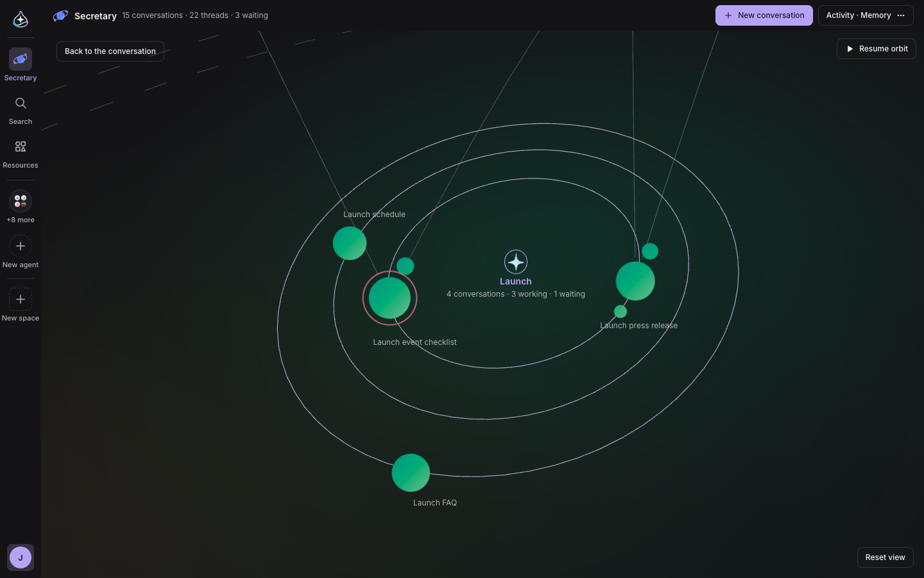Image resolution: width=924 pixels, height=578 pixels.
Task: Open the Search panel
Action: click(x=21, y=110)
